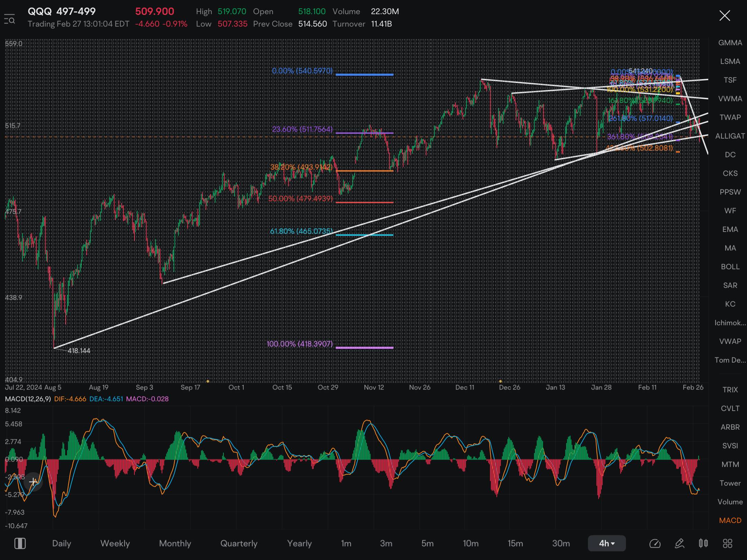
Task: Click the 0.00% (540.5970) Fibonacci level line
Action: pyautogui.click(x=365, y=74)
